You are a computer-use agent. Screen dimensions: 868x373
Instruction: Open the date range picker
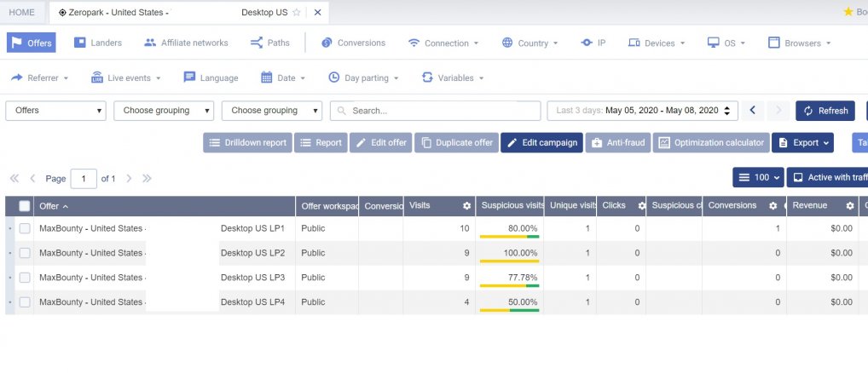coord(642,111)
